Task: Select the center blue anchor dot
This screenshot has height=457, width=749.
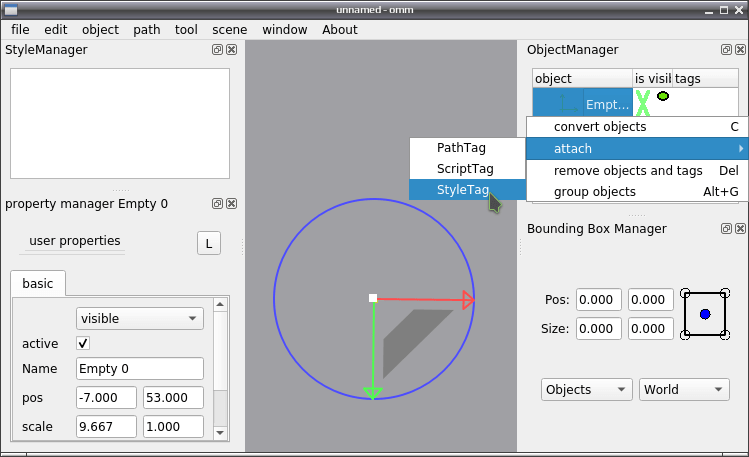Action: [705, 314]
